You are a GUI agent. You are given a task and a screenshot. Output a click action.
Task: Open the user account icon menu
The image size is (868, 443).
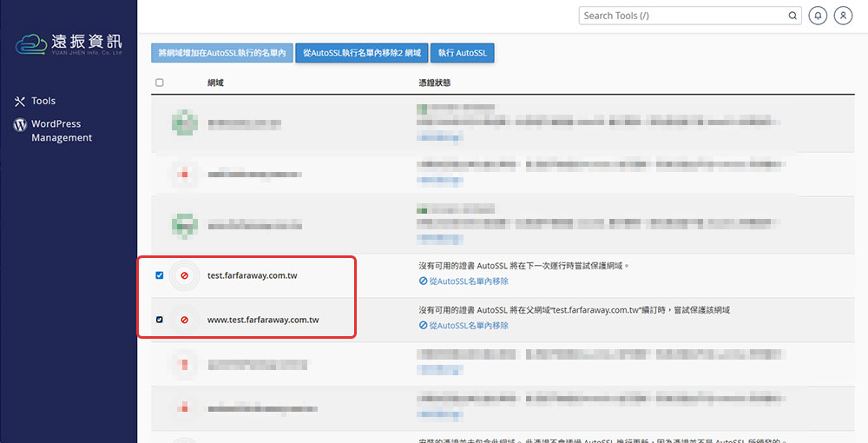843,16
